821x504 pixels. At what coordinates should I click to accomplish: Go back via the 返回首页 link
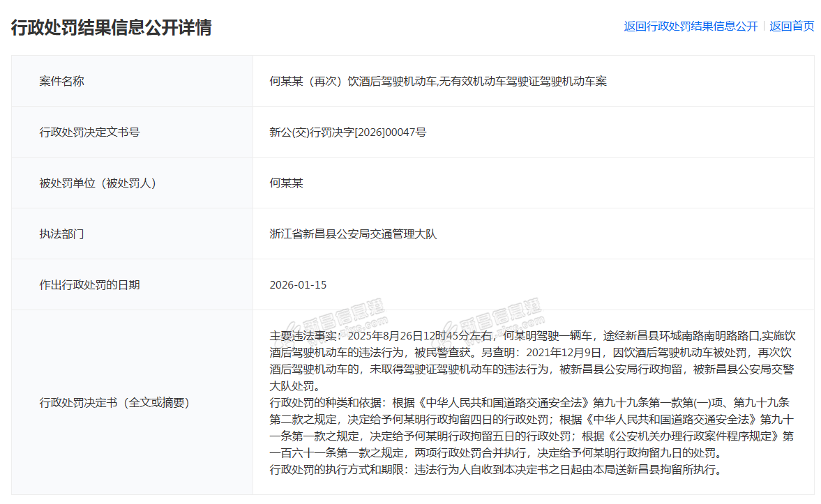792,26
